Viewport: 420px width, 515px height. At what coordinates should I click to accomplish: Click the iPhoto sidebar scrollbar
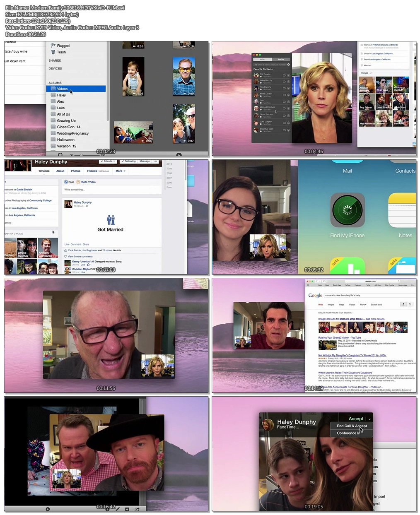(108, 83)
